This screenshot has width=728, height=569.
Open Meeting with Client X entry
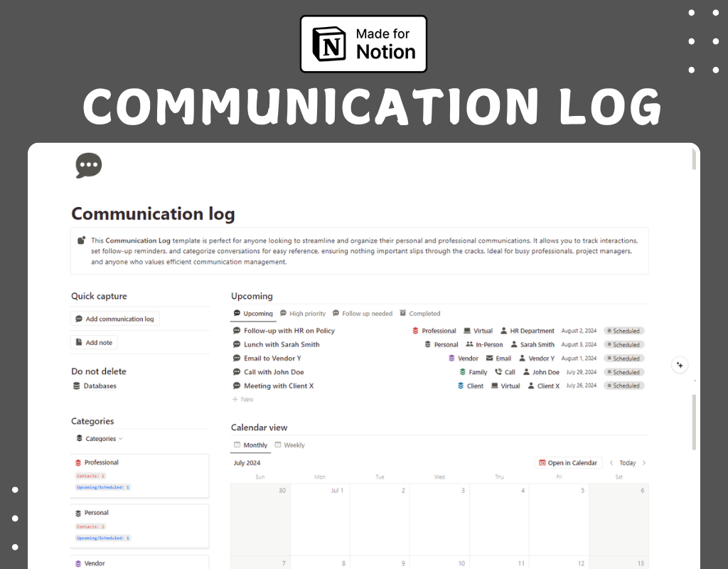[279, 385]
